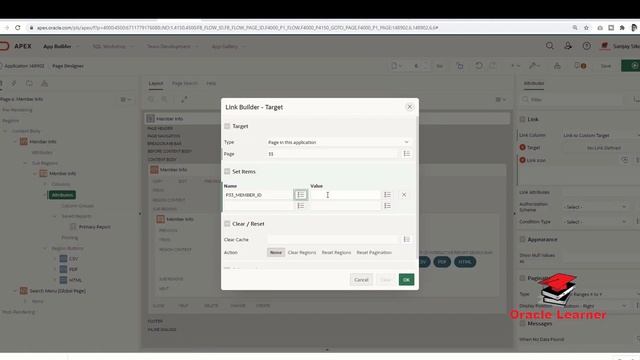Click the P33_MEMBER_ID name field
Viewport: 640px width, 360px height.
[x=258, y=195]
